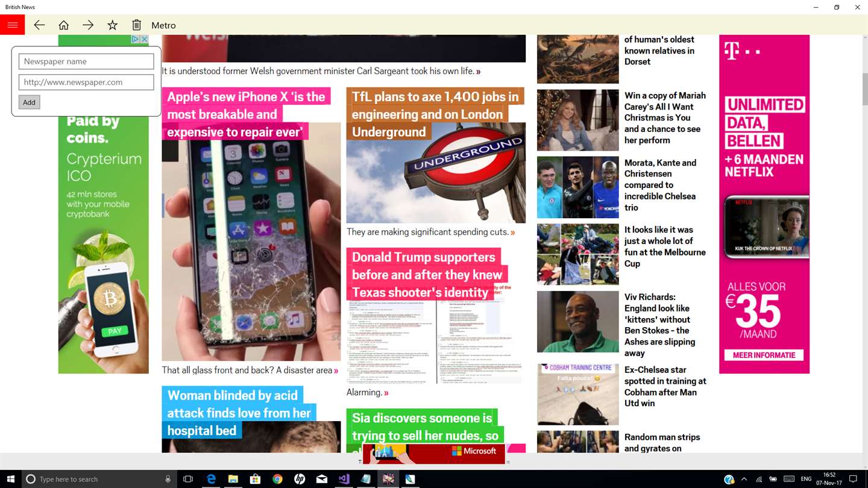
Task: Open HP app in taskbar
Action: (x=300, y=479)
